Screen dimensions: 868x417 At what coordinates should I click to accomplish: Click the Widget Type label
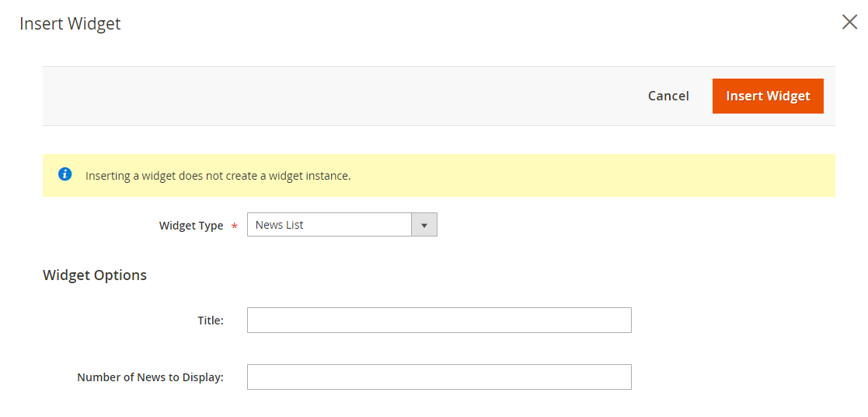(191, 226)
